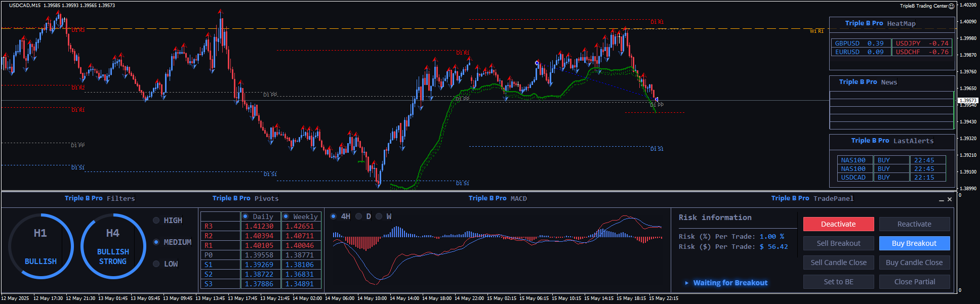
Task: Minimize the TradePanel using the dash icon
Action: (x=941, y=200)
